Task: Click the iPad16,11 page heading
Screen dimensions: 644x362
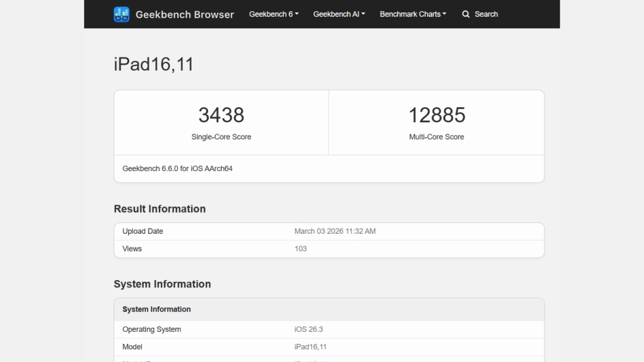Action: point(153,64)
